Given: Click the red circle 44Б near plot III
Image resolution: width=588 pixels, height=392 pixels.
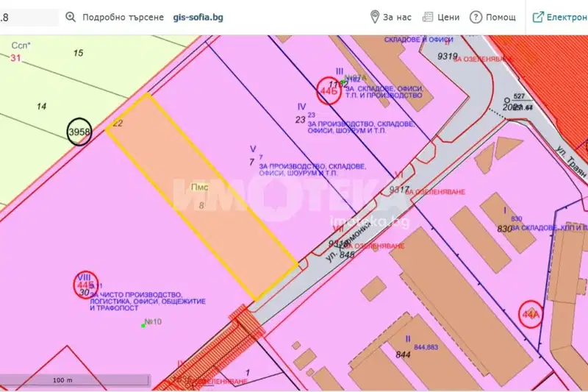Looking at the screenshot, I should pyautogui.click(x=329, y=90).
